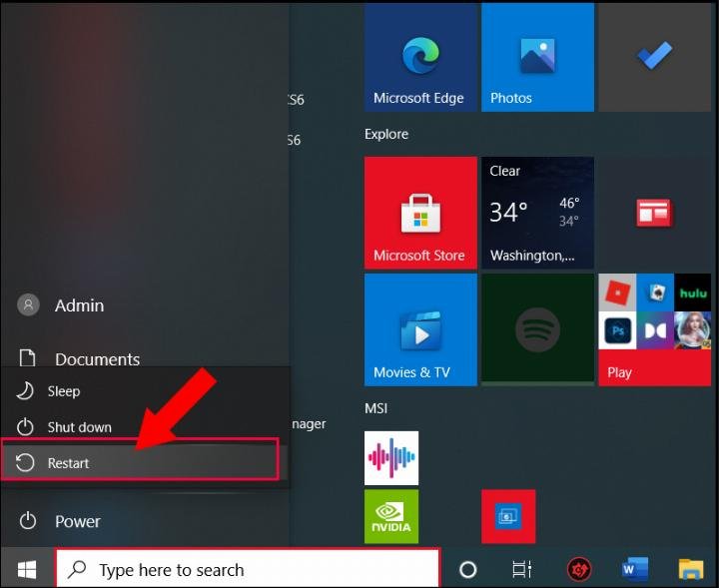Image resolution: width=719 pixels, height=588 pixels.
Task: Select Restart from the power menu
Action: [140, 463]
